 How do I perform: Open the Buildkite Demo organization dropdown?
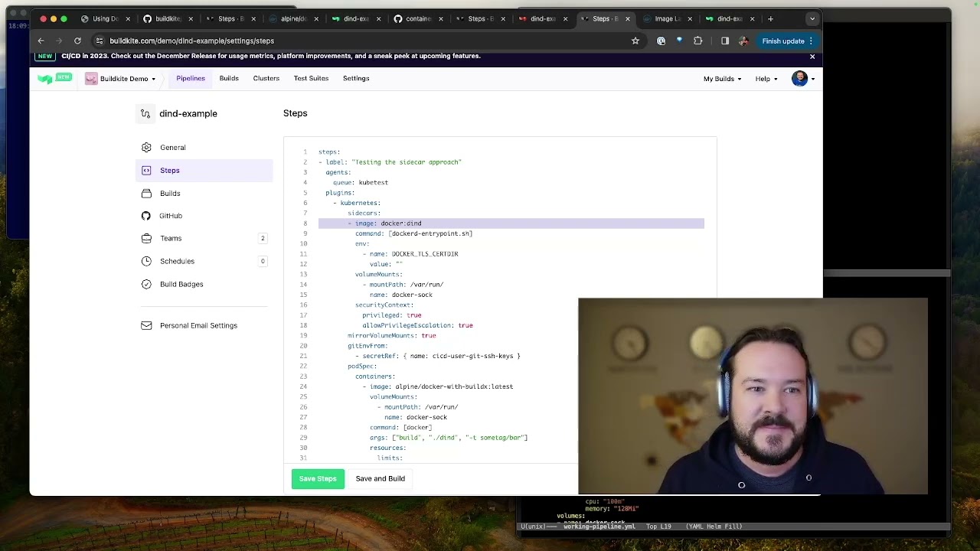120,79
